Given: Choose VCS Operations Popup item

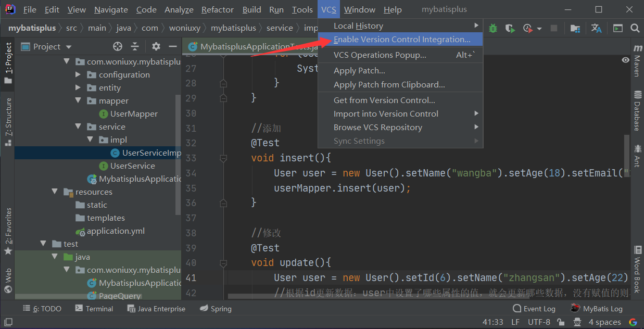Looking at the screenshot, I should [x=401, y=55].
